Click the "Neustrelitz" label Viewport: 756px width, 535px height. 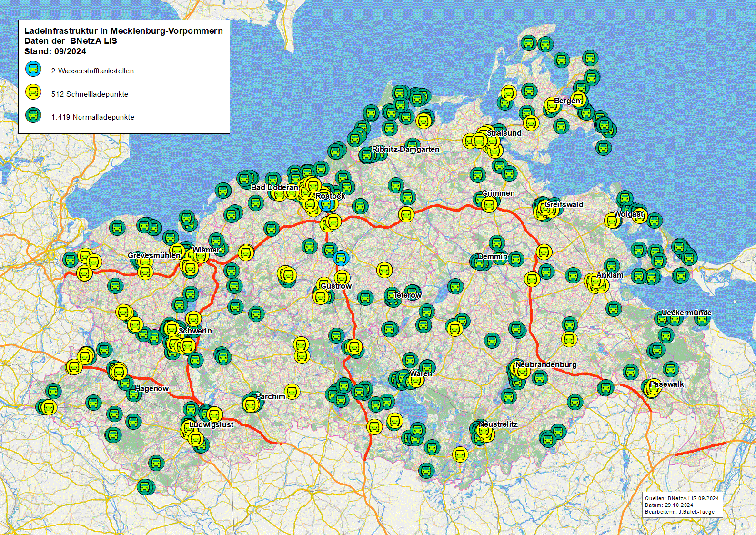[x=498, y=424]
